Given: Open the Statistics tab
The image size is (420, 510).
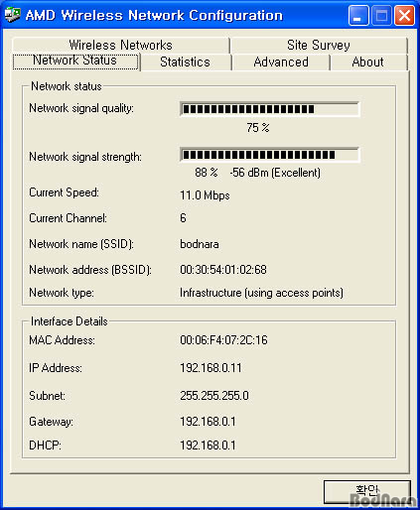Looking at the screenshot, I should (x=186, y=63).
